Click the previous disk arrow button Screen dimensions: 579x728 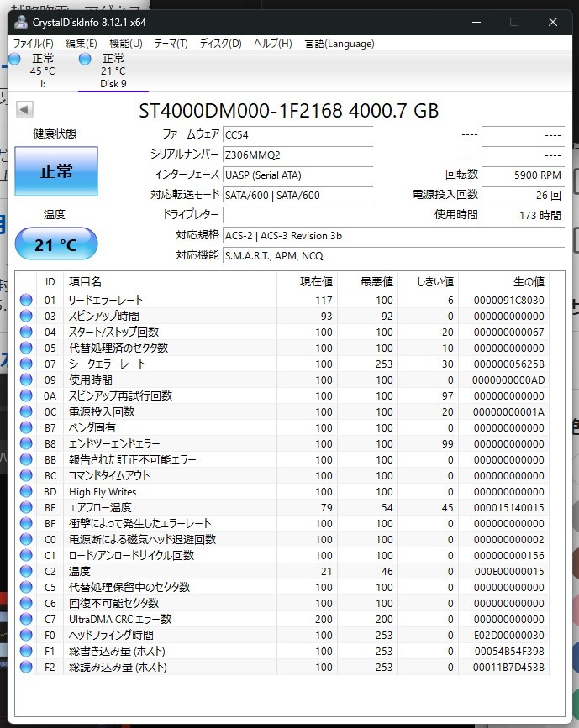point(24,109)
